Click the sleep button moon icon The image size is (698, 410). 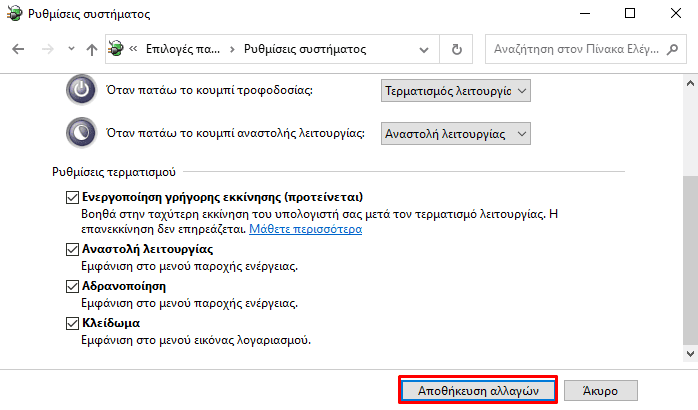click(81, 133)
